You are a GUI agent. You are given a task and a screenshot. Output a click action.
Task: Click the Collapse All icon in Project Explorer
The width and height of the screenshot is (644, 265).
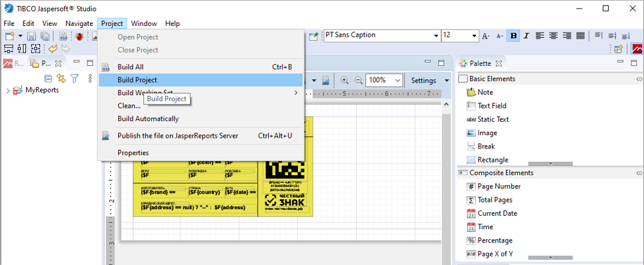48,78
